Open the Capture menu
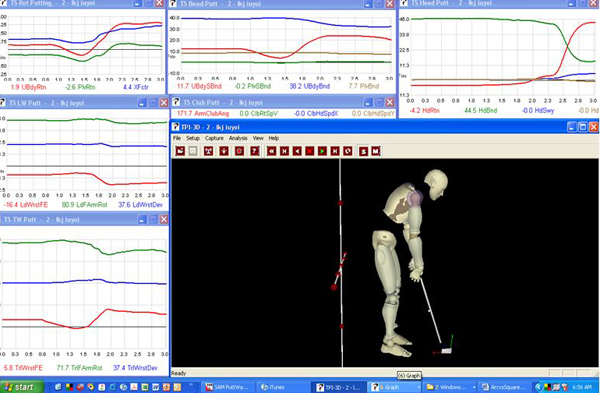 (x=214, y=138)
